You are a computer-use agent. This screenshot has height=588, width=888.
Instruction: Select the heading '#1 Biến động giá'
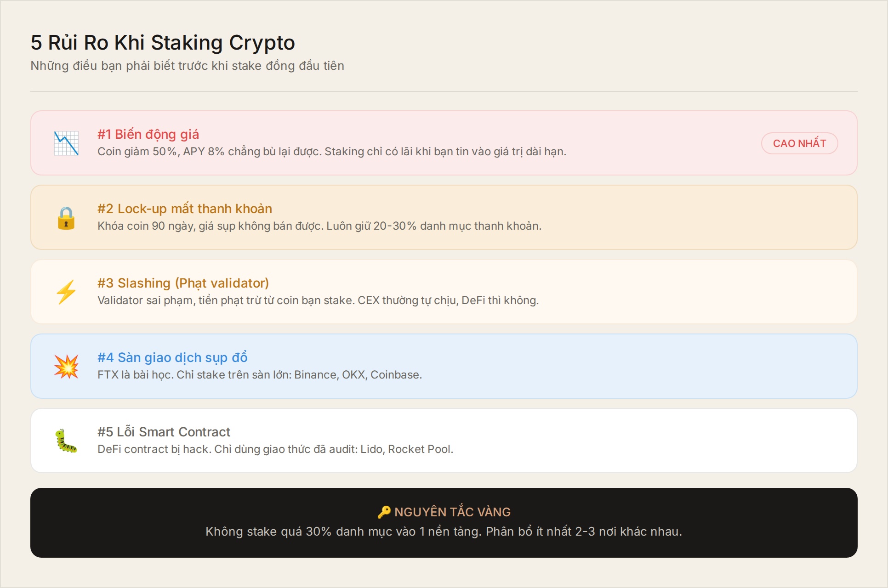click(148, 134)
